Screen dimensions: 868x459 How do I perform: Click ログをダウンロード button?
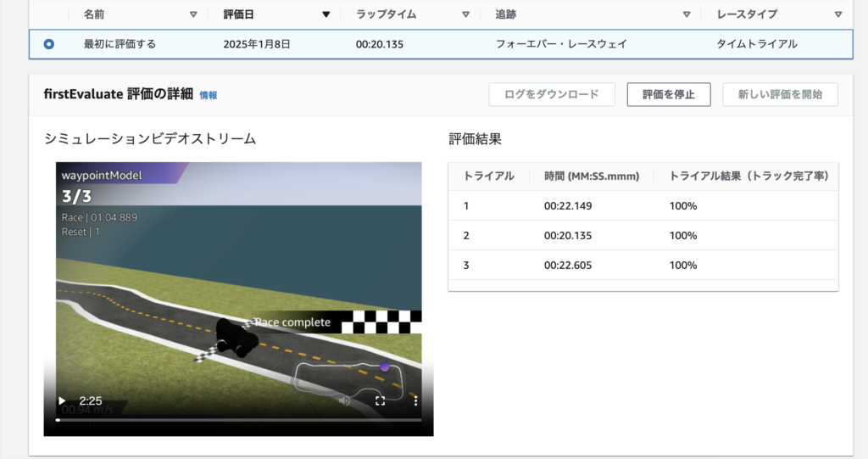coord(551,94)
